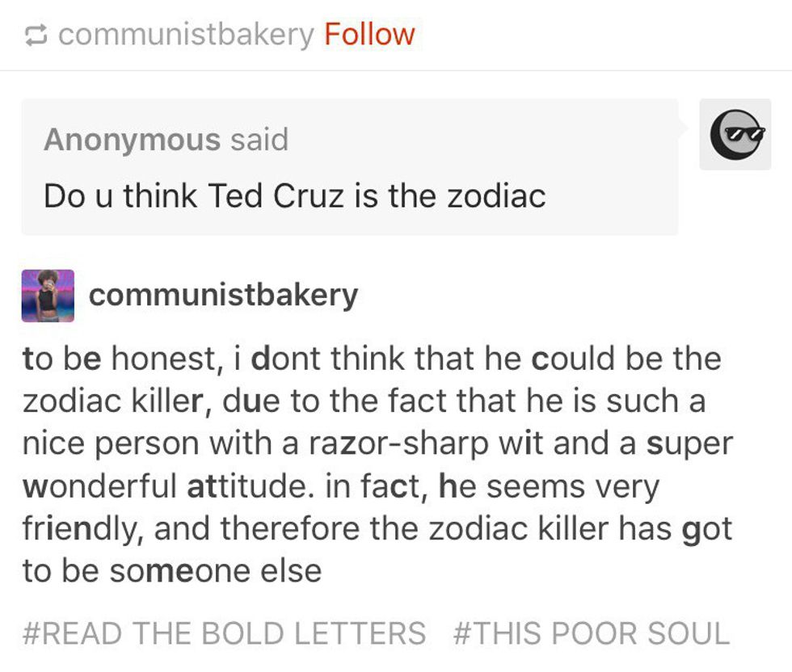Viewport: 792px width, 672px height.
Task: Open communistbakery blog from header username
Action: [186, 35]
